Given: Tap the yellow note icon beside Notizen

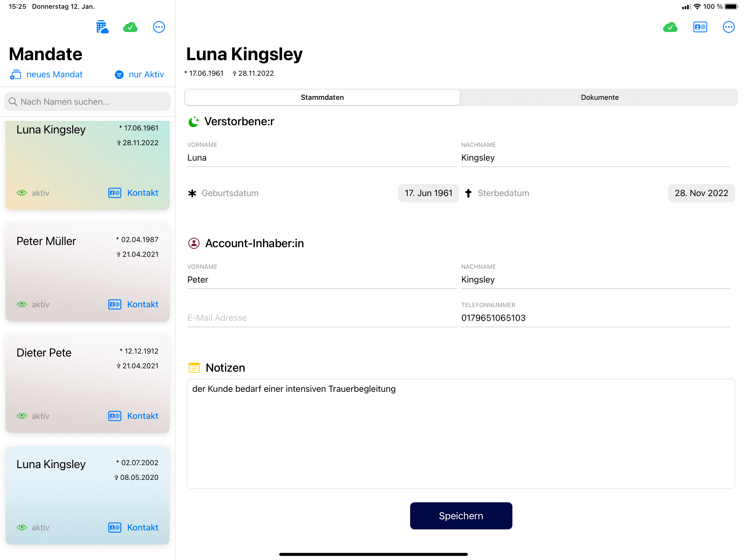Looking at the screenshot, I should [x=194, y=367].
